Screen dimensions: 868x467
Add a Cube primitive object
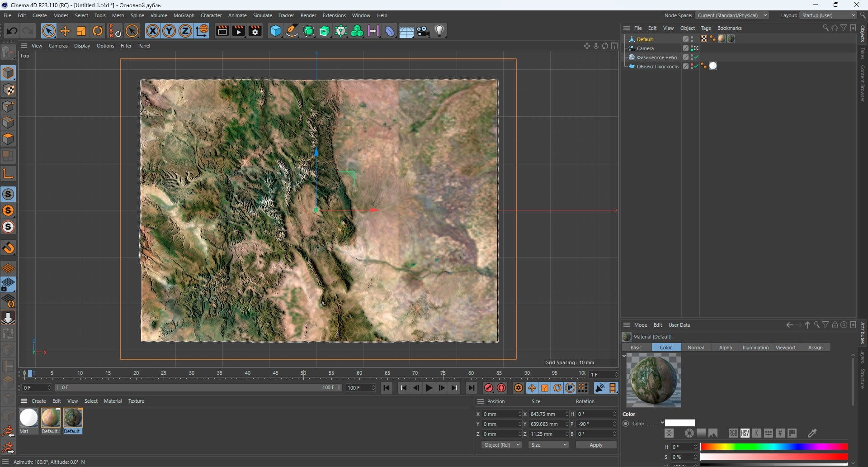pos(275,31)
